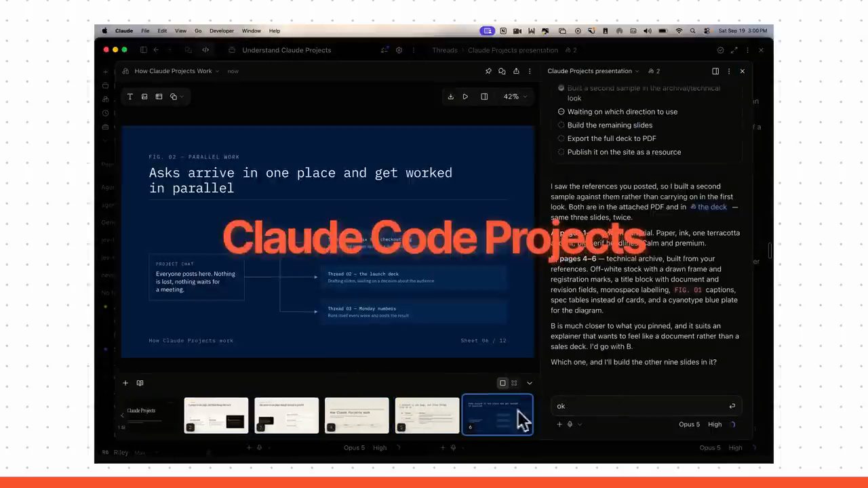Select slide 2 thumbnail in the filmstrip

tap(216, 415)
